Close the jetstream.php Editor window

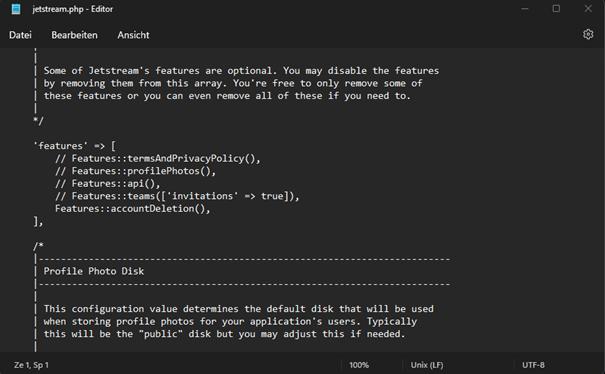coord(588,9)
